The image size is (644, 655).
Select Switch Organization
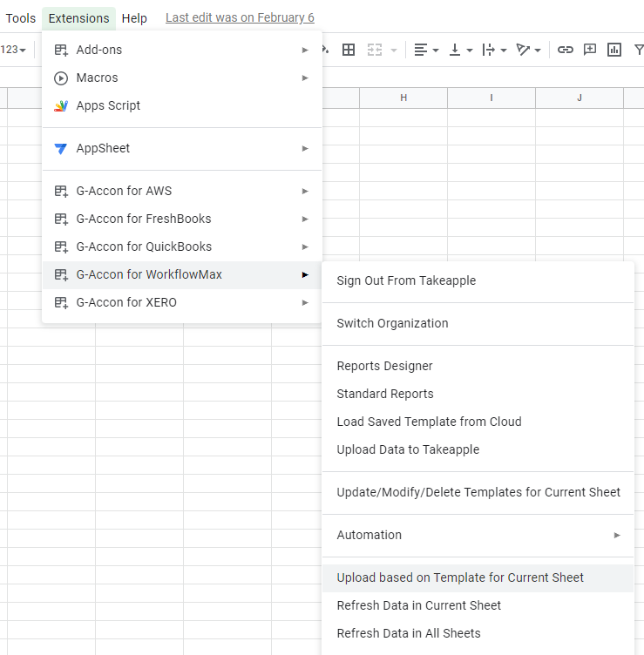tap(478, 323)
